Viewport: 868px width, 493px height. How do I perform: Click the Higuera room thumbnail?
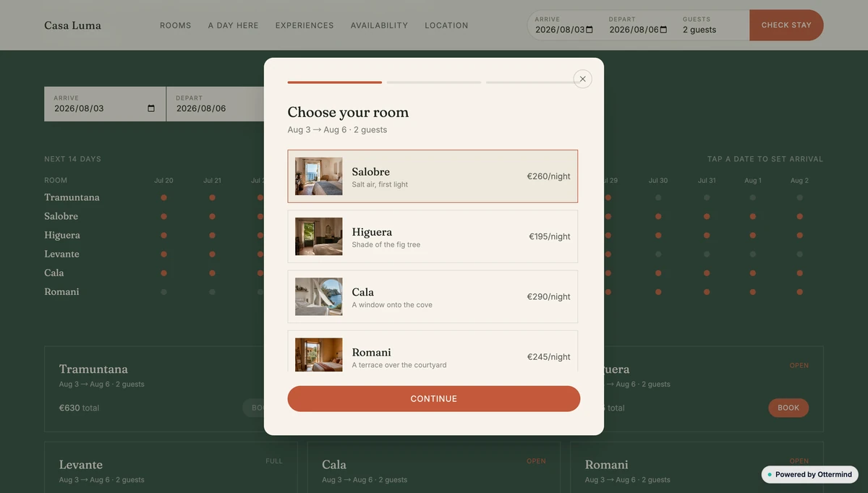[319, 236]
